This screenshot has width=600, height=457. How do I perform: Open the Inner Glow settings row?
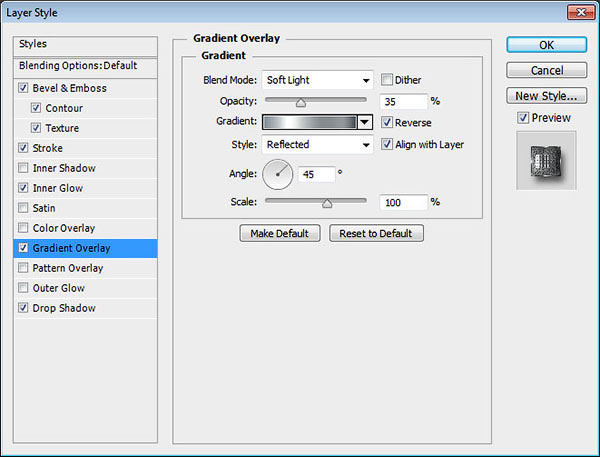point(85,188)
